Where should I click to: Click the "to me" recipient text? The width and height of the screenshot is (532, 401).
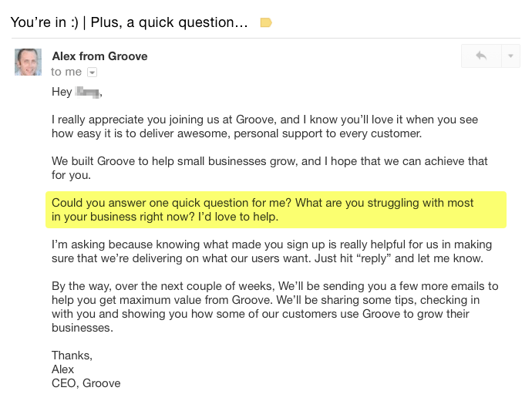[x=66, y=72]
